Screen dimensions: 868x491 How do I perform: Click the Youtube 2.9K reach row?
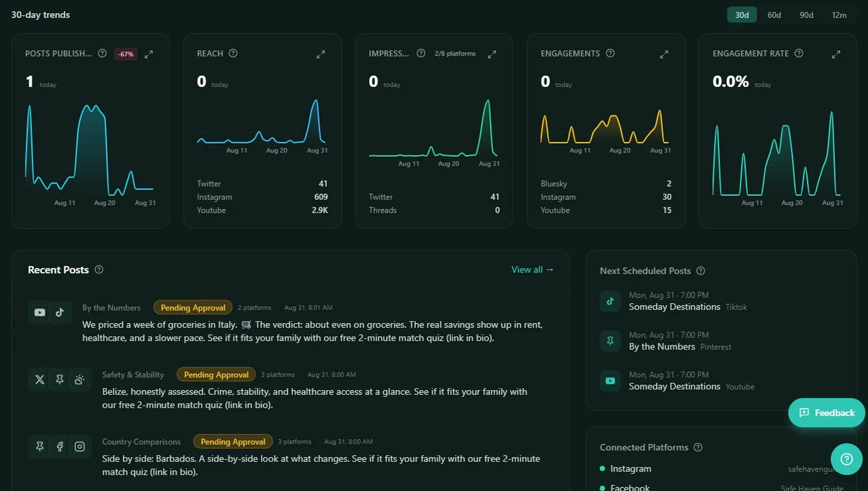coord(262,210)
